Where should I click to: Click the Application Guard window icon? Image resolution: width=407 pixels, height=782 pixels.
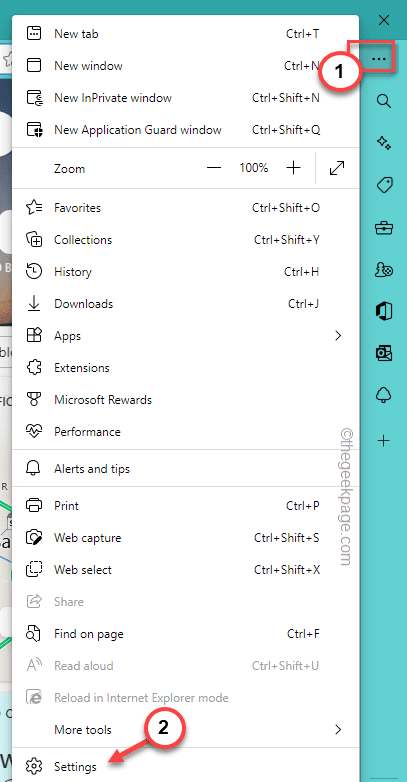[x=34, y=130]
